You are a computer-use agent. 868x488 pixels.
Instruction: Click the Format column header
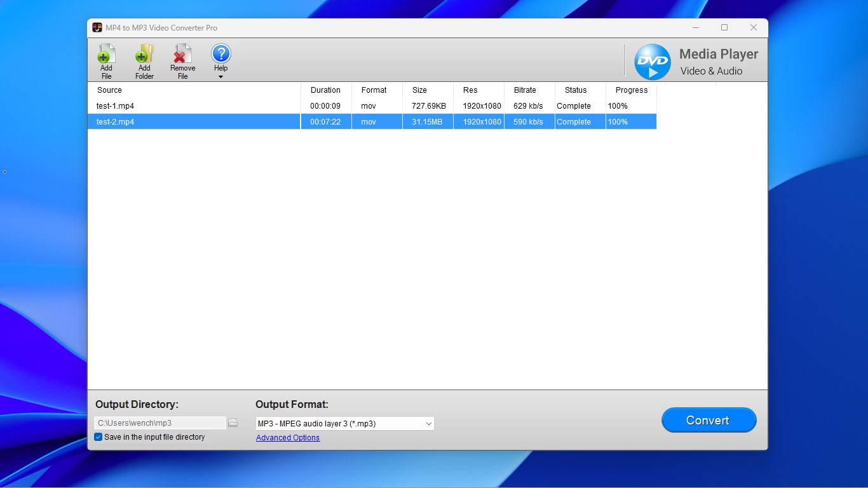coord(377,90)
